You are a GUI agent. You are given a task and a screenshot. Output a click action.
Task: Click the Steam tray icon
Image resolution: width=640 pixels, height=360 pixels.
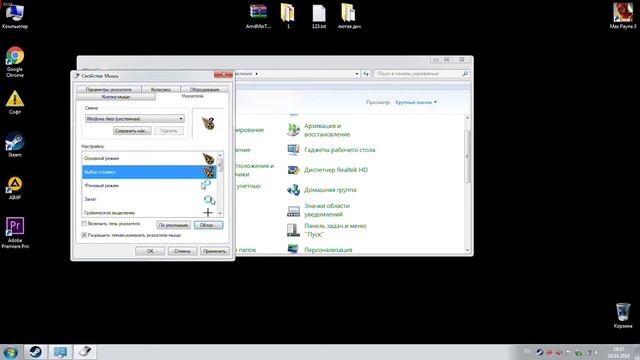coord(540,352)
